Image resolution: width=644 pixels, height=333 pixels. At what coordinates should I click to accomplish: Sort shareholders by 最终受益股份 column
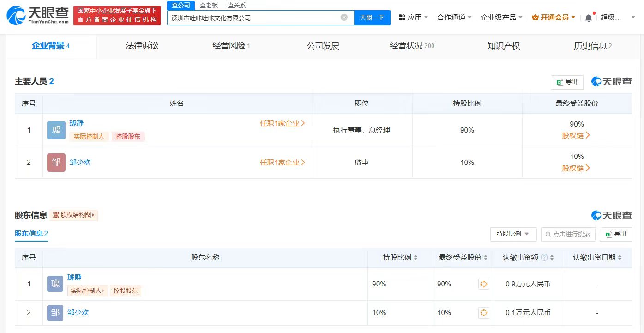pos(486,258)
